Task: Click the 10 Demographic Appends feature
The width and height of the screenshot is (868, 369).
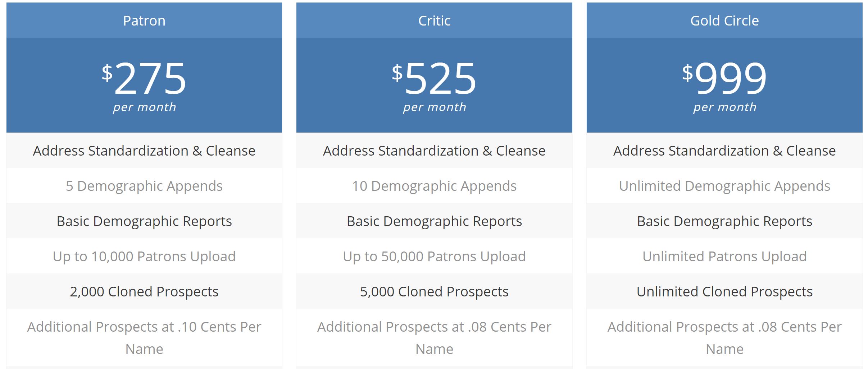Action: coord(434,186)
